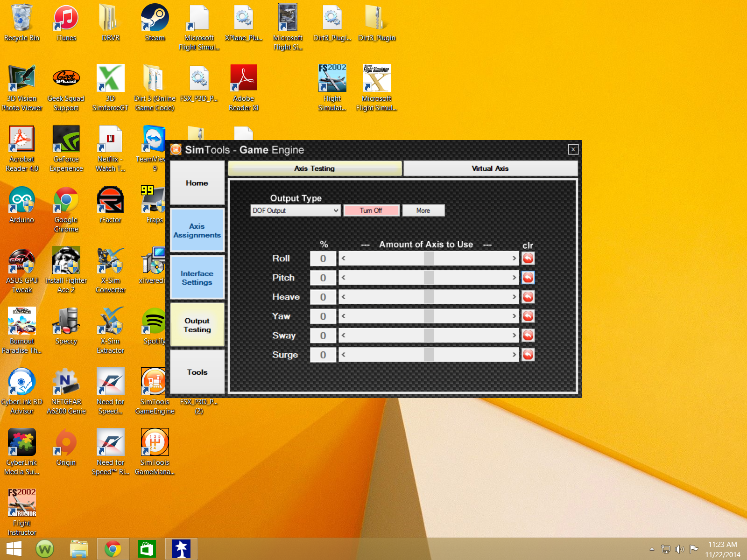Click the More button

click(423, 210)
